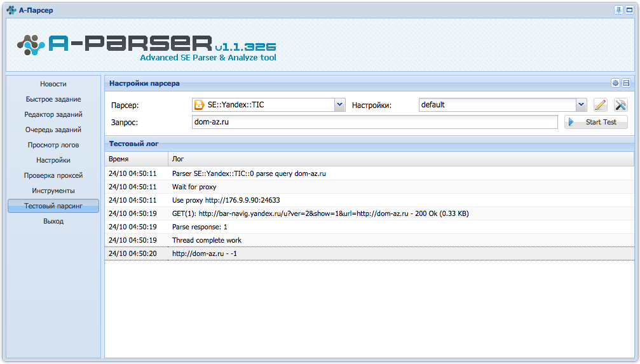Click the A-Parser logo image
The image size is (640, 364).
(x=147, y=47)
